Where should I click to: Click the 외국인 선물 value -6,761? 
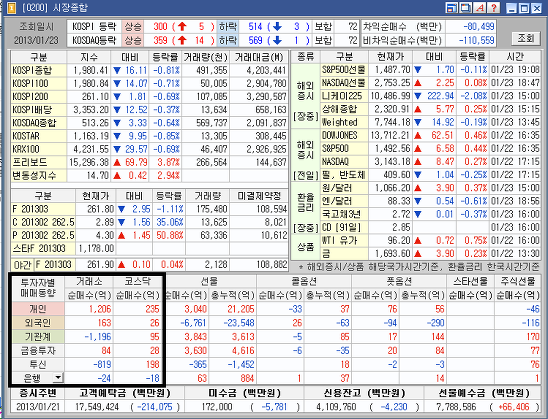194,323
